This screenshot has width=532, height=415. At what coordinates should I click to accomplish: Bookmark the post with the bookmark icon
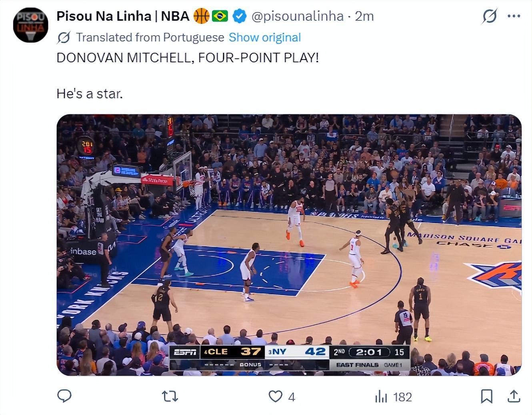(486, 396)
